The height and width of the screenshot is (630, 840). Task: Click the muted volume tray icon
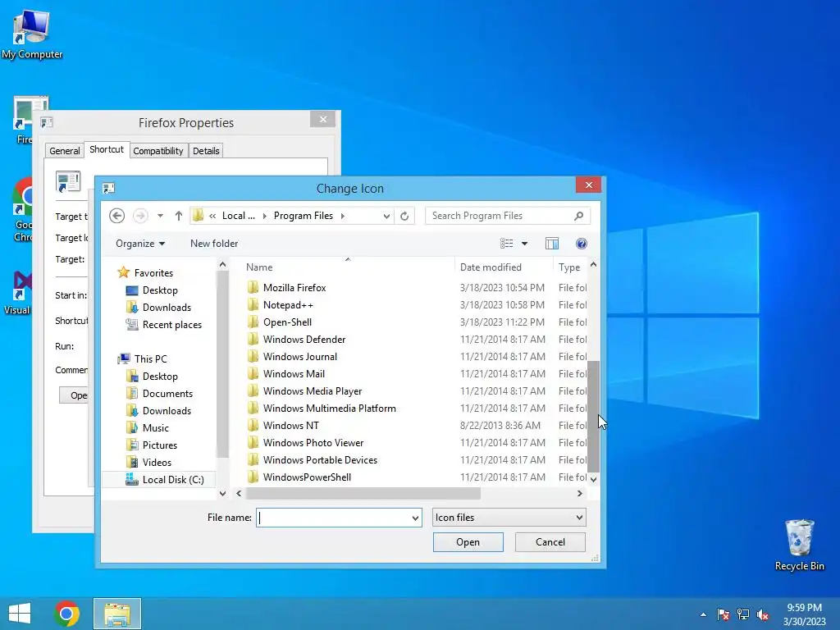coord(763,615)
